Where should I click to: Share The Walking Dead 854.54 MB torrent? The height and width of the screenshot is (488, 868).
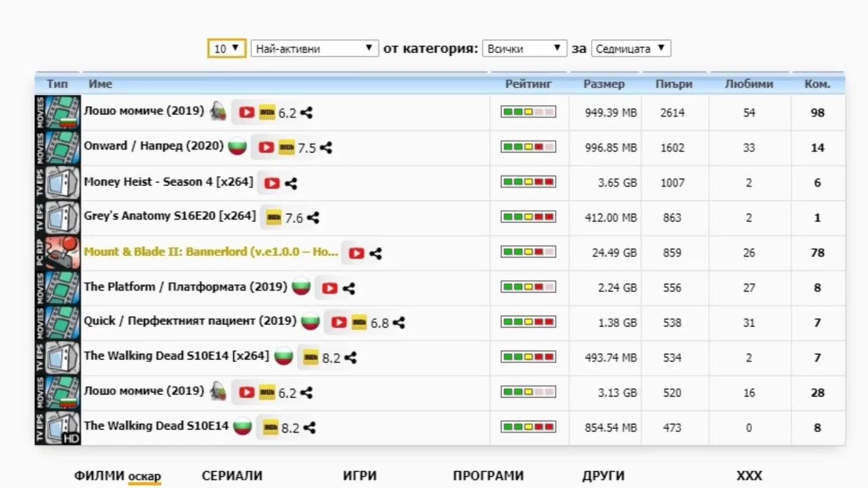(310, 427)
